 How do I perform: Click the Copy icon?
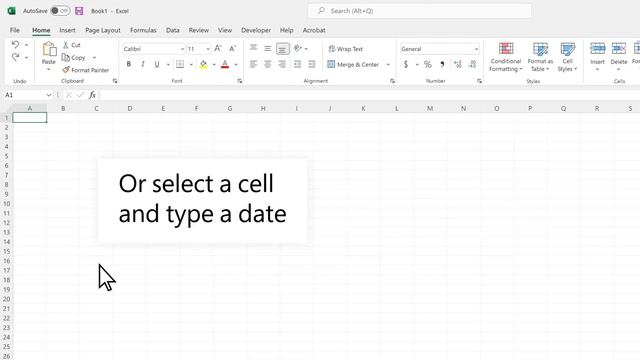[66, 58]
